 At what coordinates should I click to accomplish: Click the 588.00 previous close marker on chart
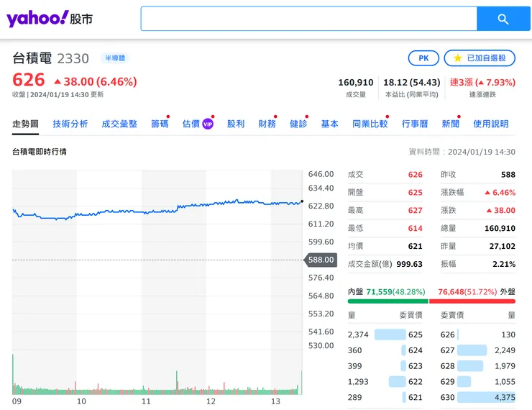pyautogui.click(x=321, y=260)
